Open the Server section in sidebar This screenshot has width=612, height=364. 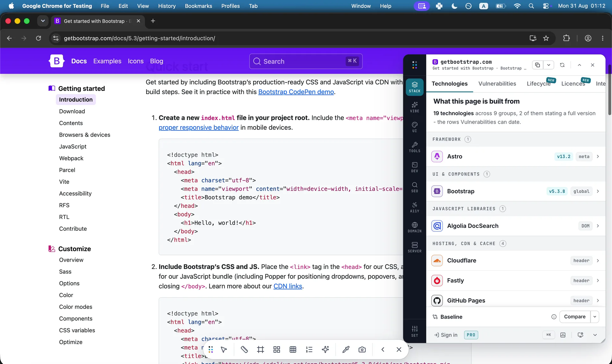(x=414, y=247)
